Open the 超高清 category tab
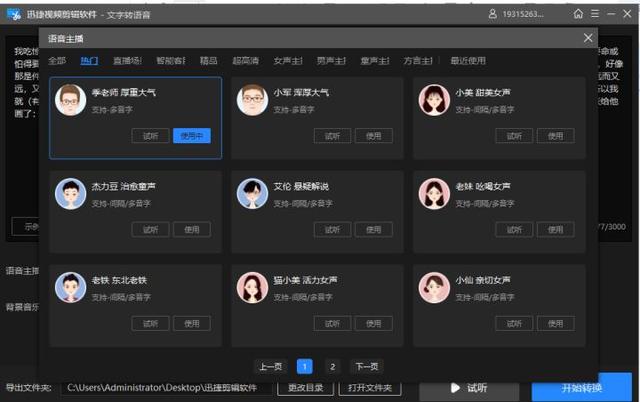This screenshot has height=402, width=640. click(x=245, y=61)
